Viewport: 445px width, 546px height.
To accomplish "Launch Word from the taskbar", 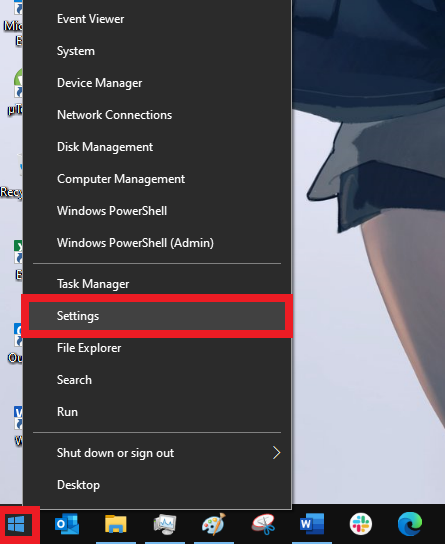I will (312, 525).
